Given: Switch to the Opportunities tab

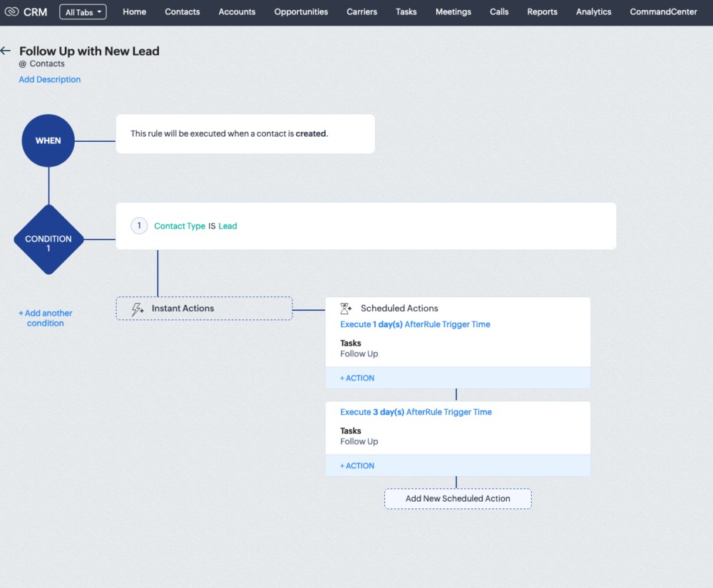Looking at the screenshot, I should (x=301, y=12).
